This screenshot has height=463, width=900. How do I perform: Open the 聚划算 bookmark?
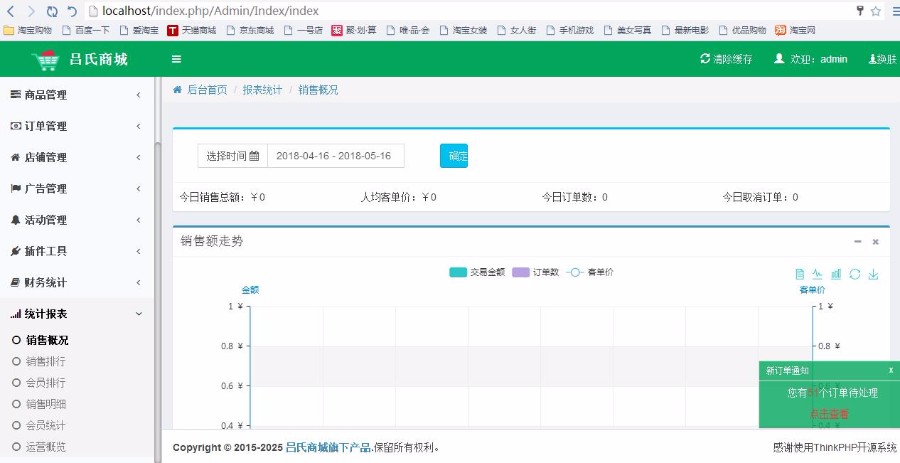(354, 30)
